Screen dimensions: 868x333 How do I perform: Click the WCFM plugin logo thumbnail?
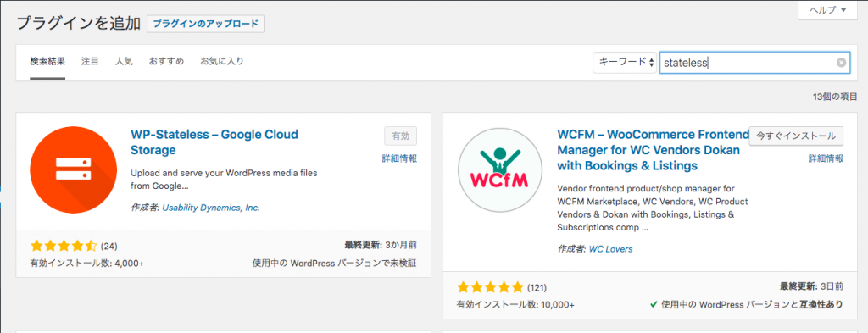pyautogui.click(x=500, y=169)
